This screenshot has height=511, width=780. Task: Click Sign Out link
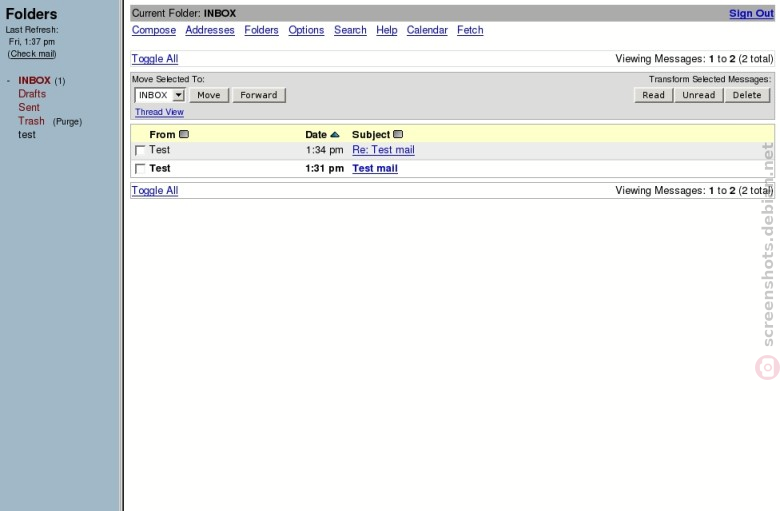pyautogui.click(x=751, y=13)
